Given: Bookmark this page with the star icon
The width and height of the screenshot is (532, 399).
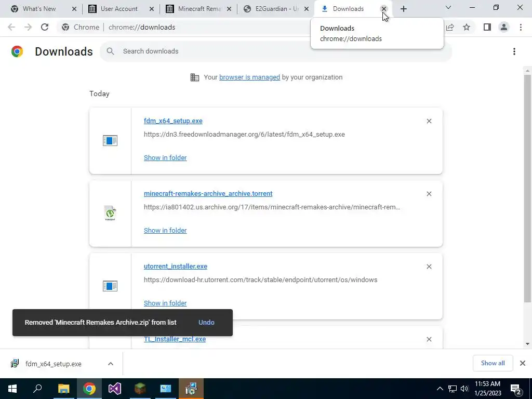Looking at the screenshot, I should (467, 27).
